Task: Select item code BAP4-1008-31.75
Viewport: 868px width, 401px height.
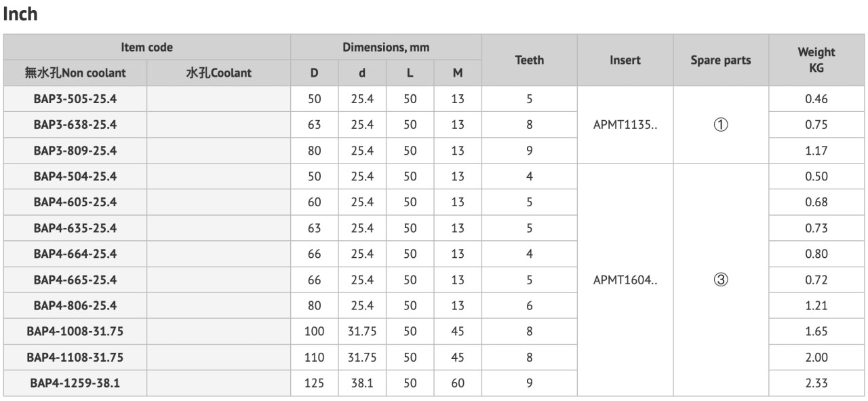Action: (x=75, y=331)
